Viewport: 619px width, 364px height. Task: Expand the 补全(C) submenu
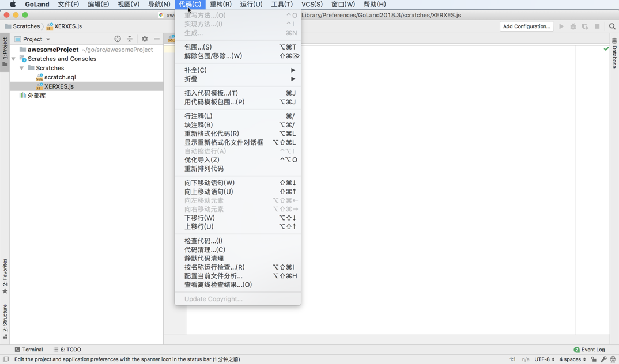237,70
